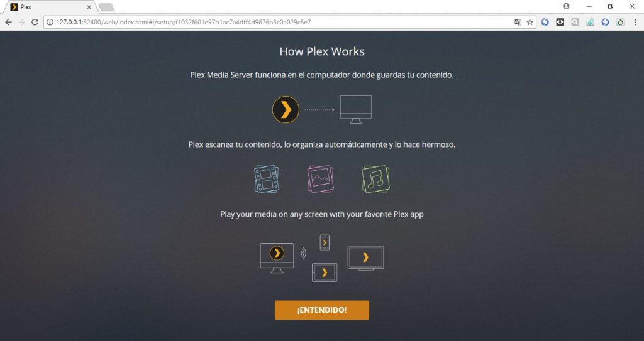
Task: Click the address bar URL field
Action: pos(279,22)
